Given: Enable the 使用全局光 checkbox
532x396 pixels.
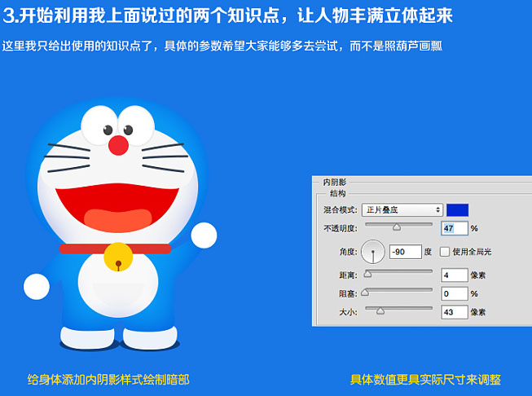Looking at the screenshot, I should coord(445,252).
